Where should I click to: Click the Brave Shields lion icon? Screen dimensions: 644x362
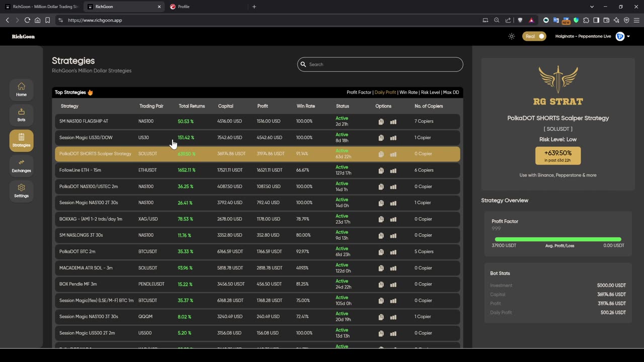tap(520, 20)
